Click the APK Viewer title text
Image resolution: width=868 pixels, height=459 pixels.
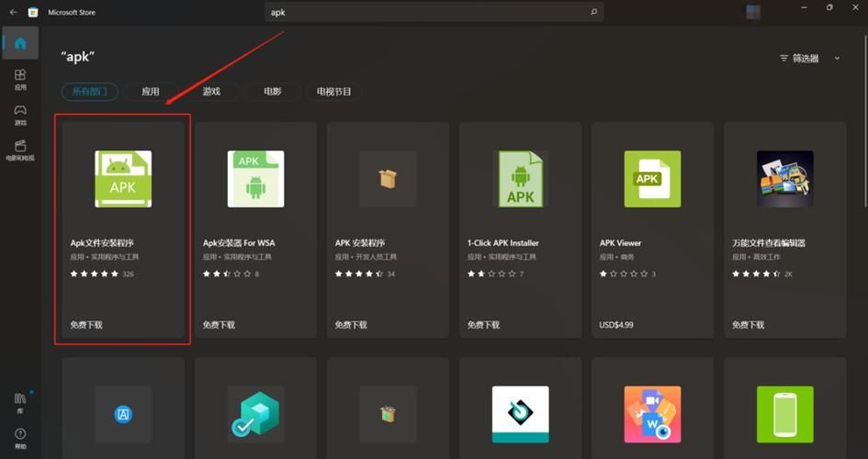(621, 242)
